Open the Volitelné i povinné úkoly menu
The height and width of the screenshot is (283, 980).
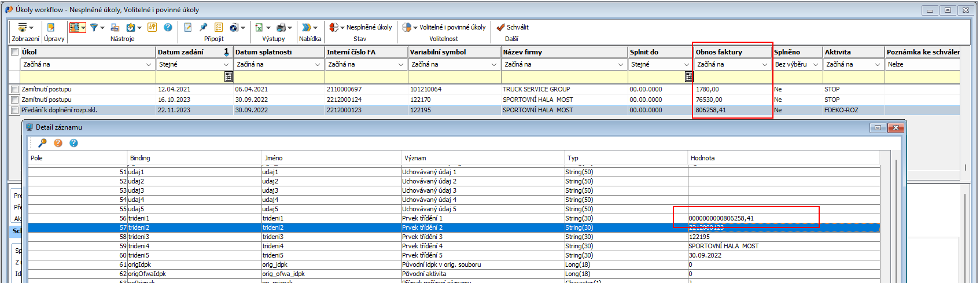443,27
